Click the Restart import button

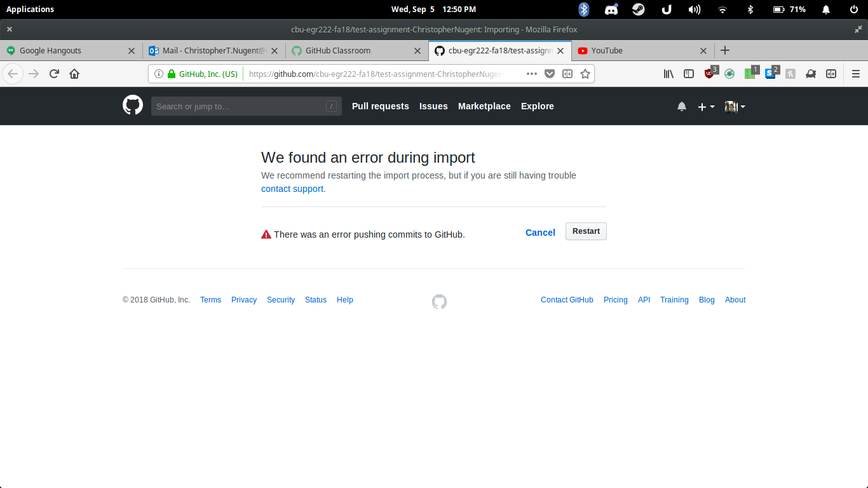[x=586, y=231]
